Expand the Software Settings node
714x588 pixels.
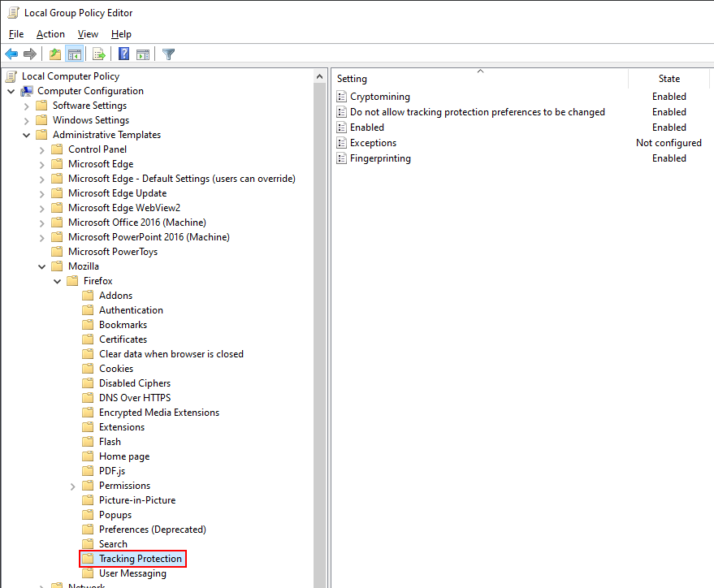pyautogui.click(x=27, y=106)
